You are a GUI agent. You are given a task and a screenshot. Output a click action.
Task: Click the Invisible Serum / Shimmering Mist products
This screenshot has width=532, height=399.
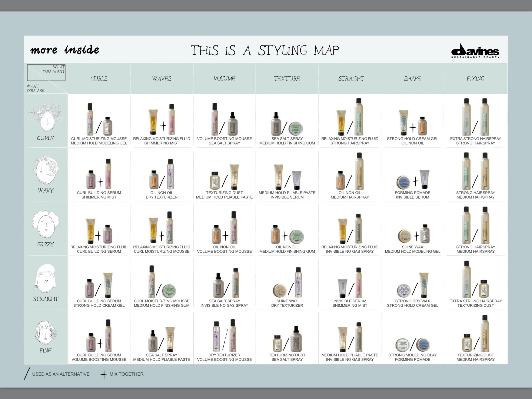pos(350,283)
